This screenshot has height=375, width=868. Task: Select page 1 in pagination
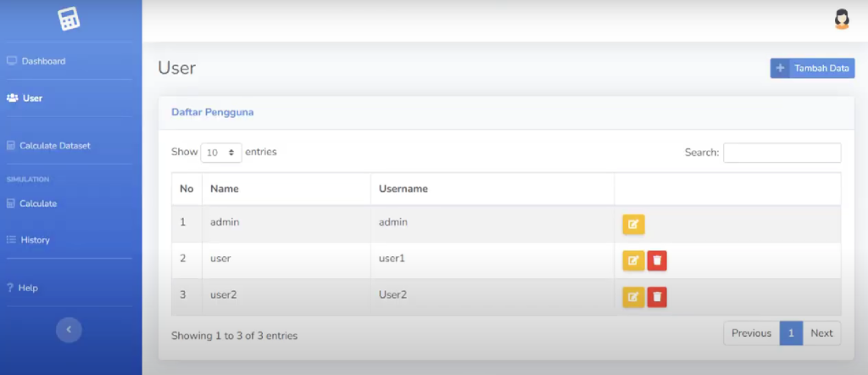pyautogui.click(x=791, y=333)
